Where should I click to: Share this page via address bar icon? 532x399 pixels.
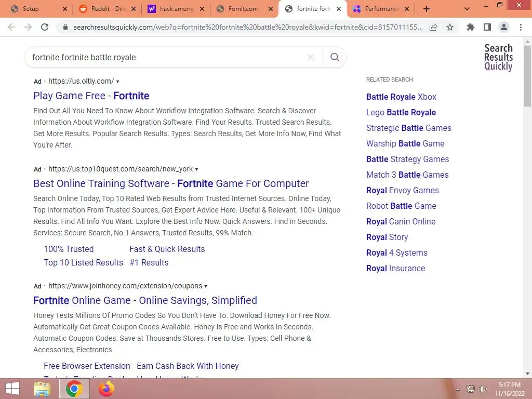[433, 28]
